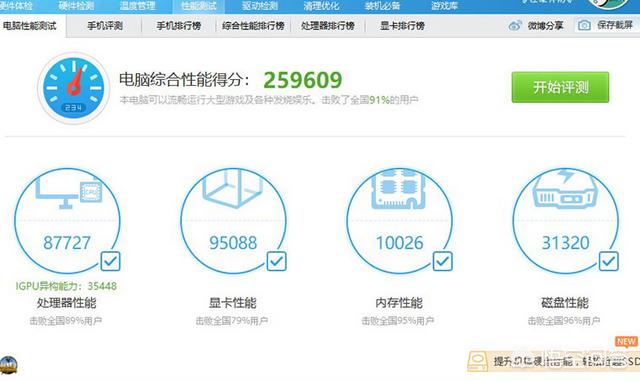Click the 击败全国89%用户 text

[x=66, y=321]
